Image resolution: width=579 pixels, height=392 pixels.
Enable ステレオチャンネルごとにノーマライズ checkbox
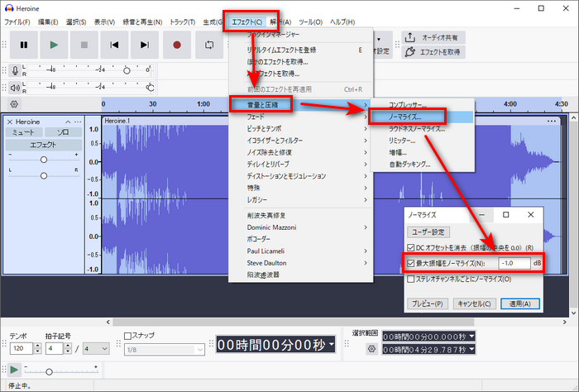(x=410, y=280)
